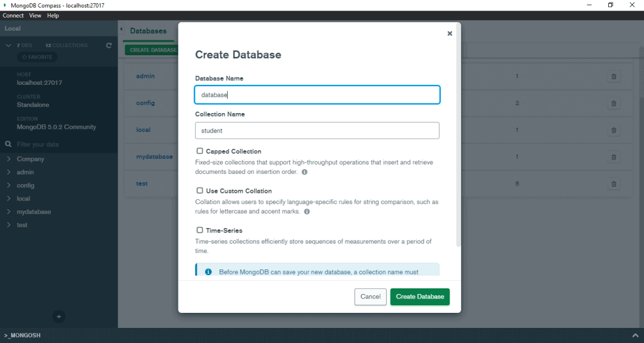The image size is (644, 343).
Task: Select mydatabase label in sidebar tree
Action: [34, 212]
